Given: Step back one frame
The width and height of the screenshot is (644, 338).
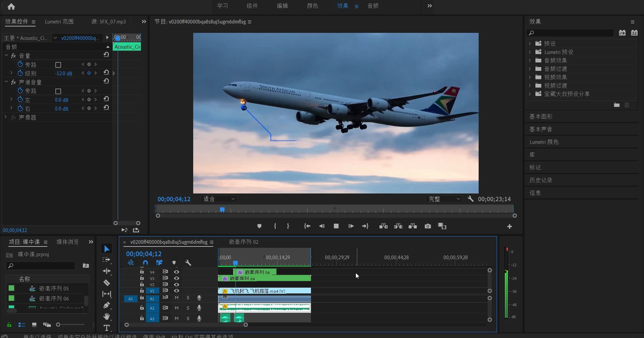Looking at the screenshot, I should [x=322, y=226].
